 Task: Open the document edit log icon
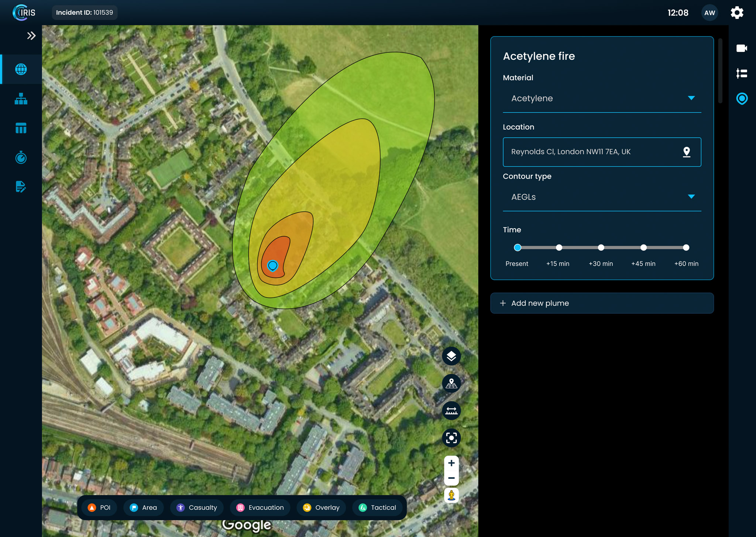coord(21,187)
